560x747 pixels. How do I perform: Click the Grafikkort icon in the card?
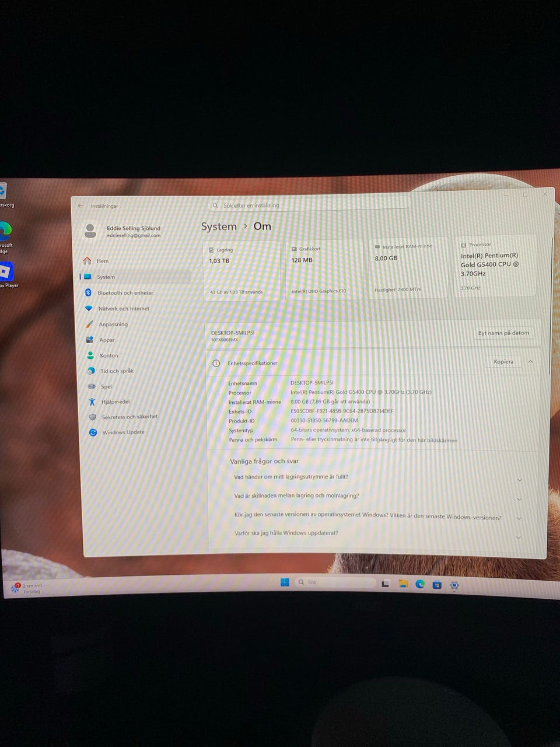tap(294, 249)
